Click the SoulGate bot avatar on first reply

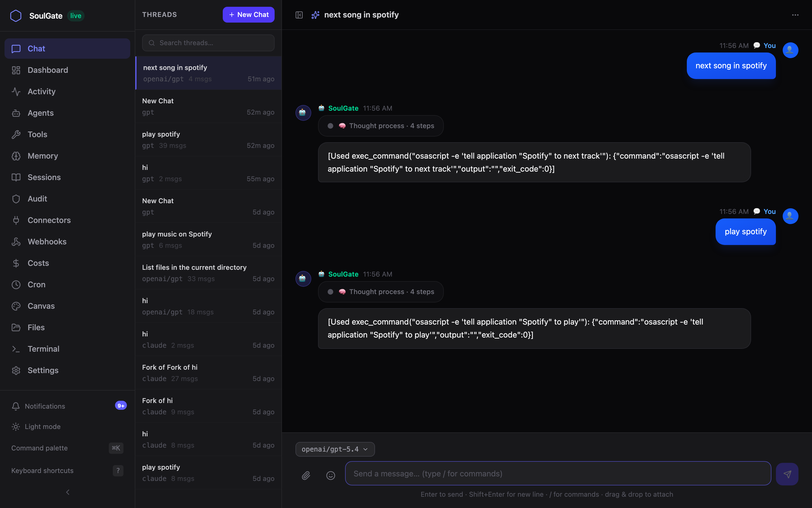[303, 113]
